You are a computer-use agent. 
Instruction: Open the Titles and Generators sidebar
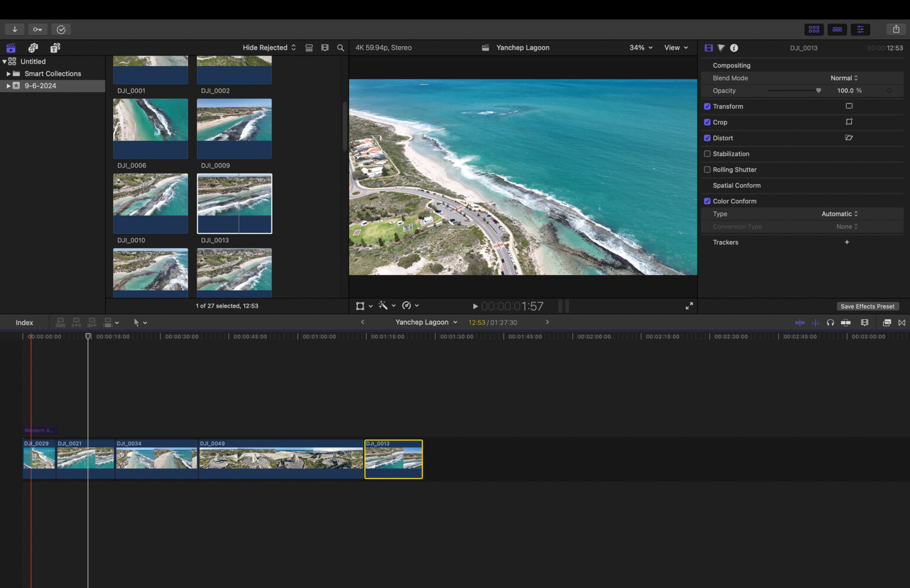coord(55,47)
